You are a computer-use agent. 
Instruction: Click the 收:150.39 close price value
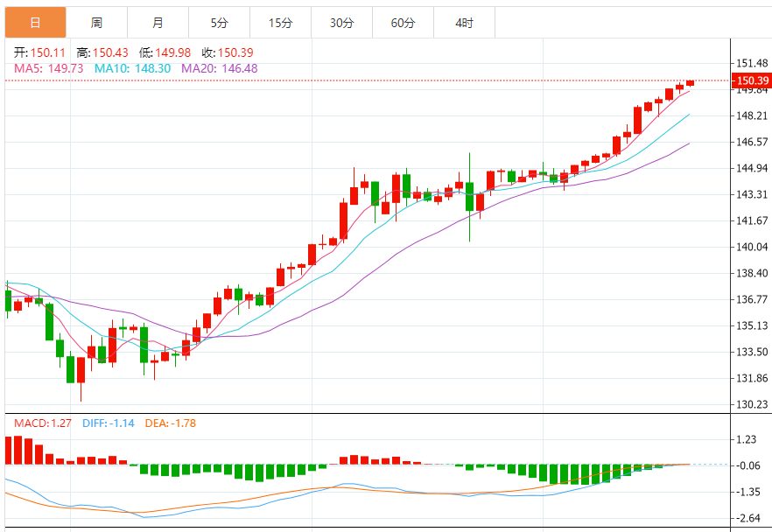pyautogui.click(x=227, y=52)
